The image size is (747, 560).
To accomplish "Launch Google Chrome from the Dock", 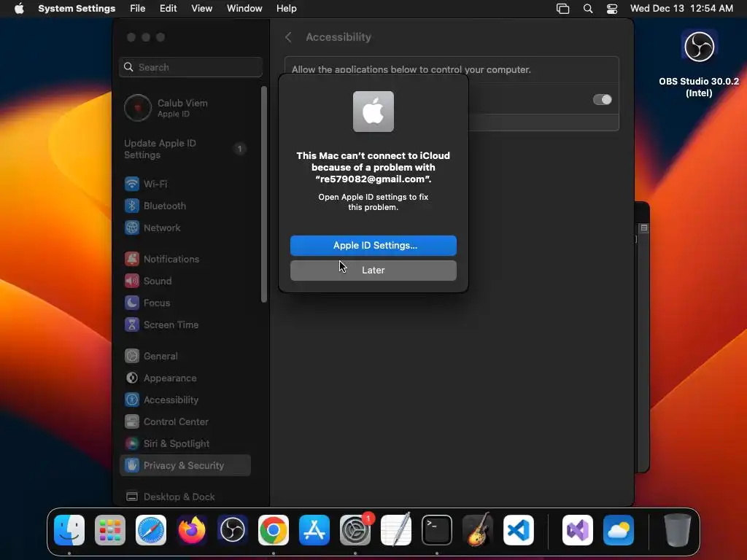I will point(274,530).
